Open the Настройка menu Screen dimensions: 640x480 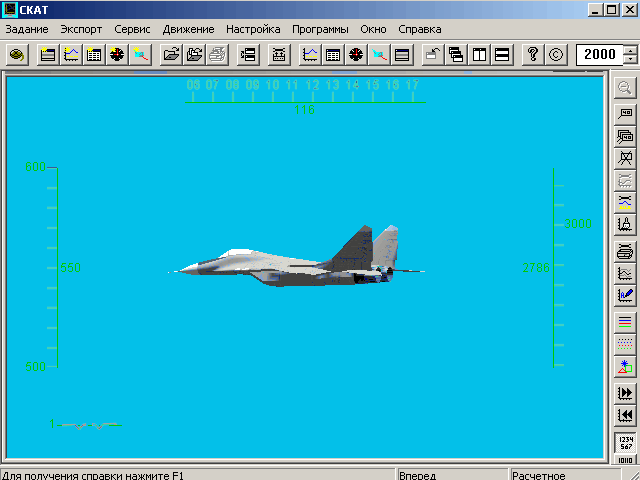pos(253,29)
